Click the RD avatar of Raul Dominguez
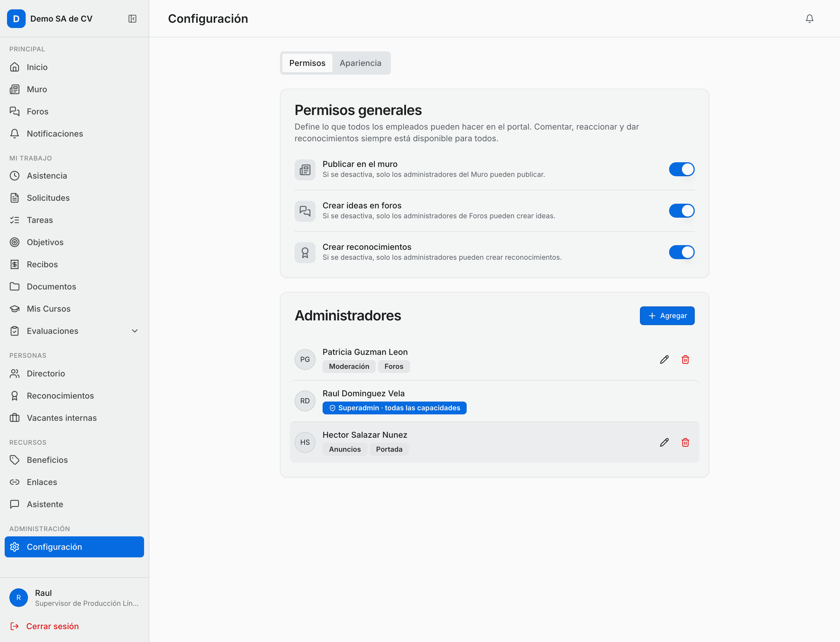 305,401
